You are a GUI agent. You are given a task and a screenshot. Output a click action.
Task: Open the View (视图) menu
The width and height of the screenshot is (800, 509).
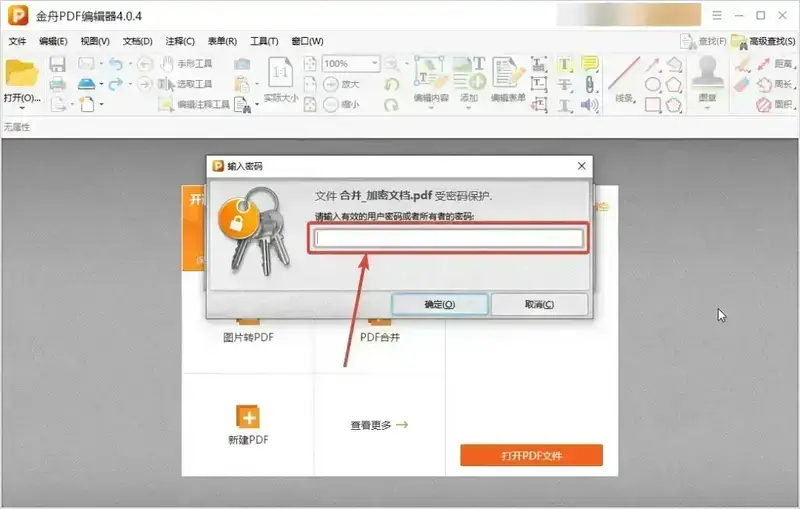click(95, 41)
